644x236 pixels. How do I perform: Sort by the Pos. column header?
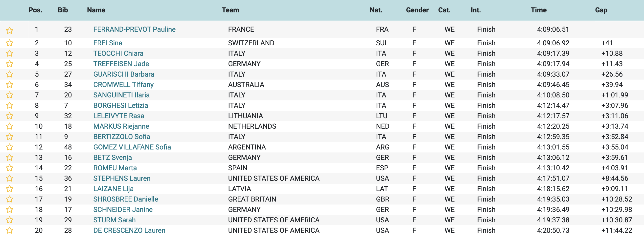35,10
